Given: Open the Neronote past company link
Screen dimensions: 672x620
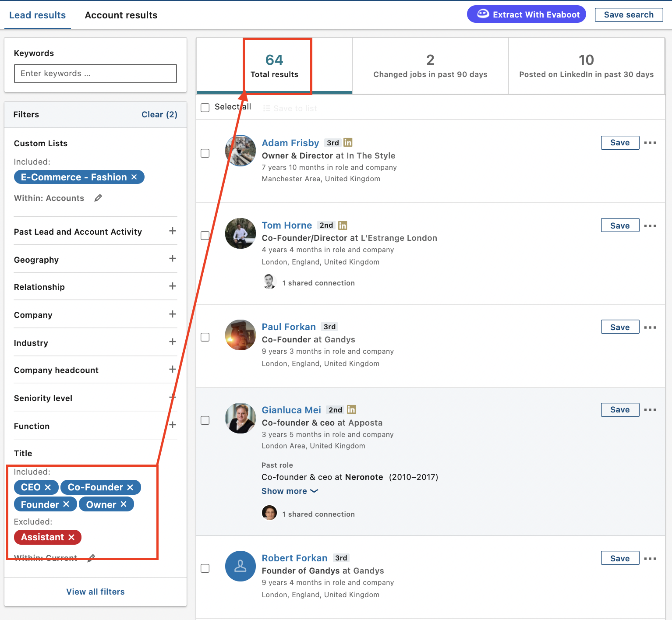Looking at the screenshot, I should coord(364,477).
